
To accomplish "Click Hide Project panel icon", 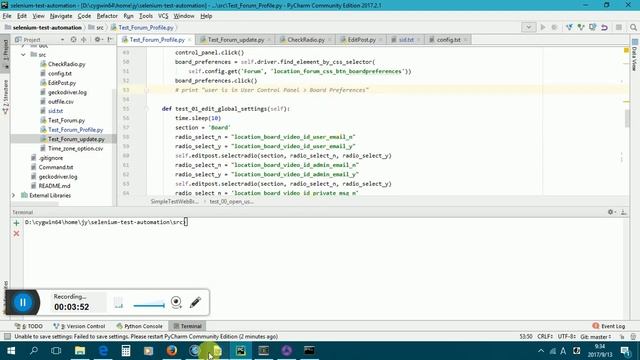I will [x=110, y=40].
